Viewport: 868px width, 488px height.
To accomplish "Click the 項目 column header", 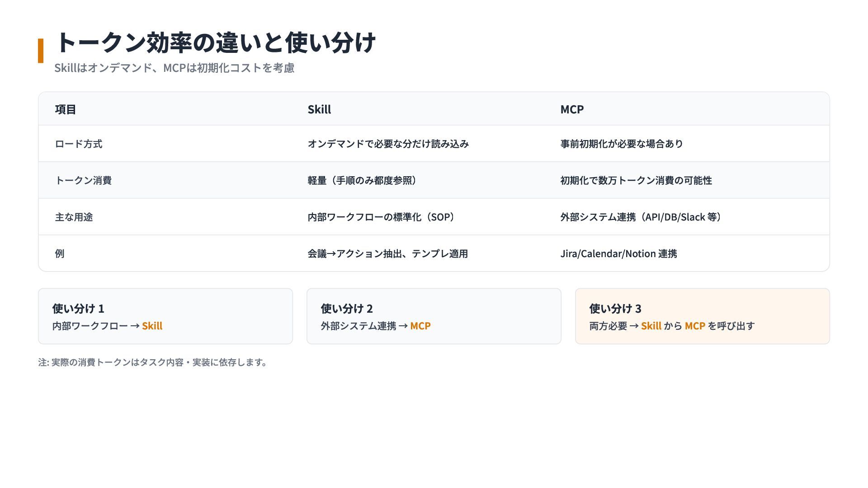I will tap(66, 109).
